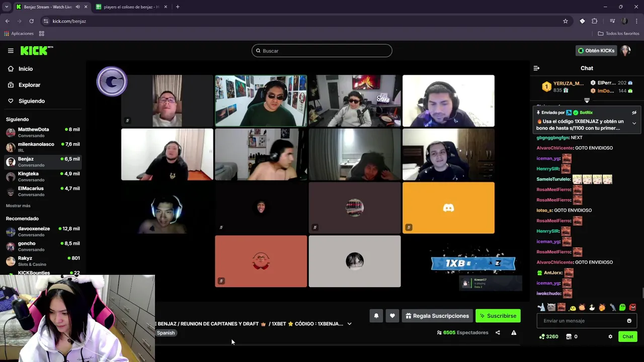Reload the page
644x362 pixels.
(x=31, y=21)
